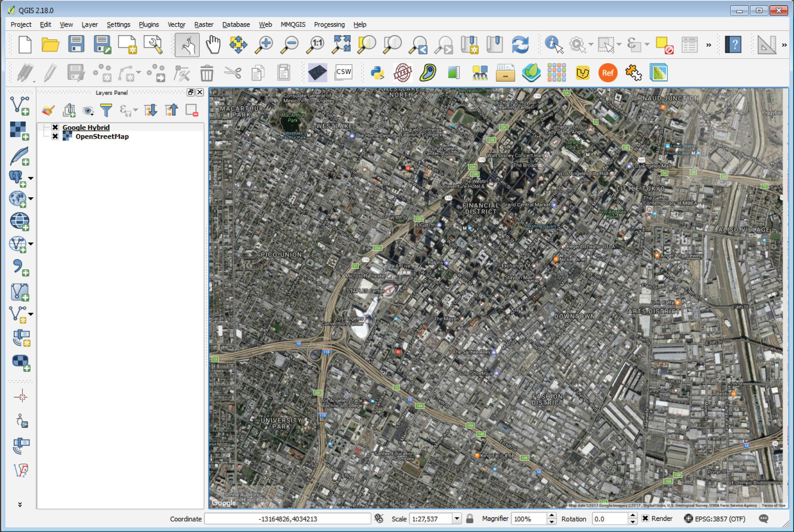This screenshot has width=794, height=532.
Task: Select the Zoom Out magnifier tool
Action: point(289,45)
